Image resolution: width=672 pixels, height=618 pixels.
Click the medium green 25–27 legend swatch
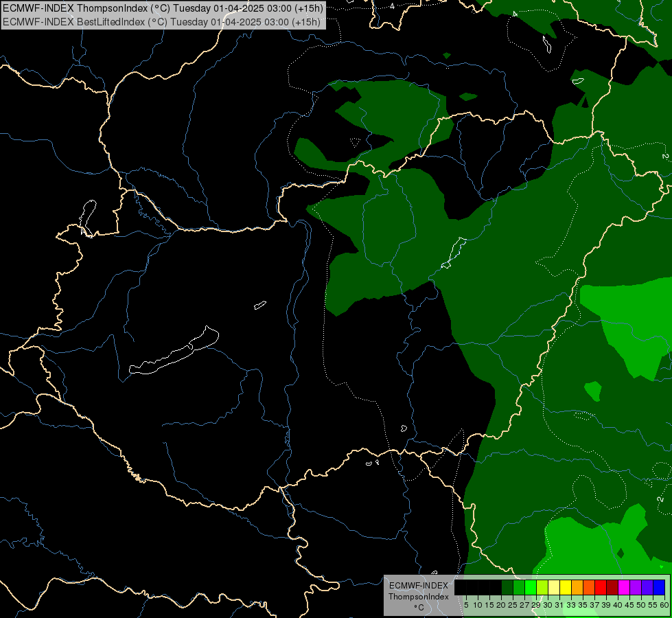[x=519, y=588]
